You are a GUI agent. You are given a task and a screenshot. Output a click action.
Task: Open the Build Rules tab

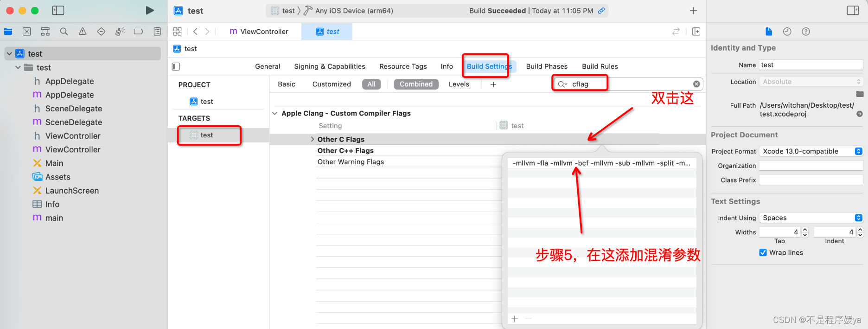click(x=600, y=66)
